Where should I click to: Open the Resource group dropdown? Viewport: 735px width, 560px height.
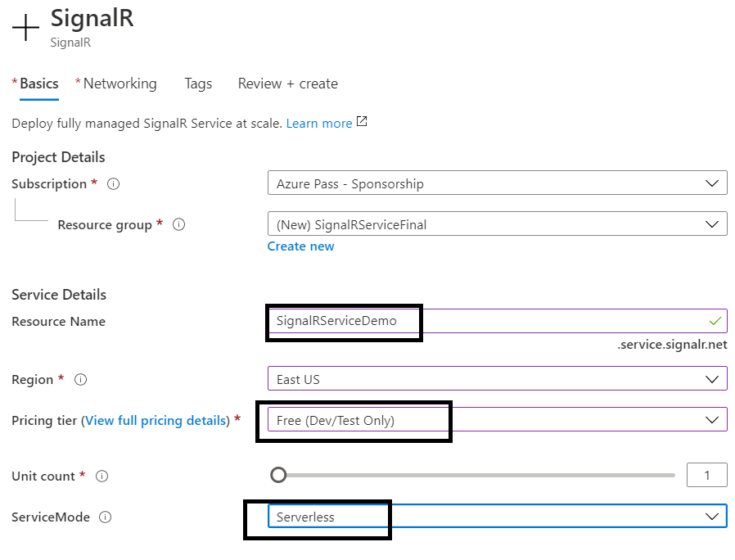(498, 224)
